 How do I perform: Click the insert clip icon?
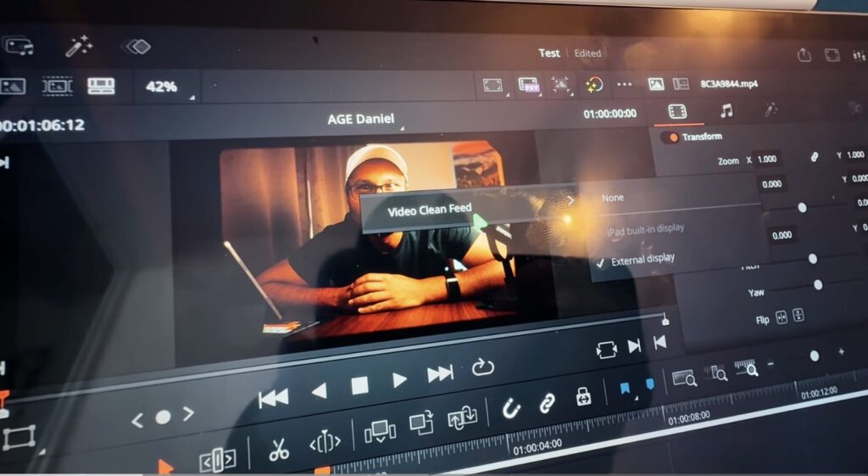click(381, 431)
